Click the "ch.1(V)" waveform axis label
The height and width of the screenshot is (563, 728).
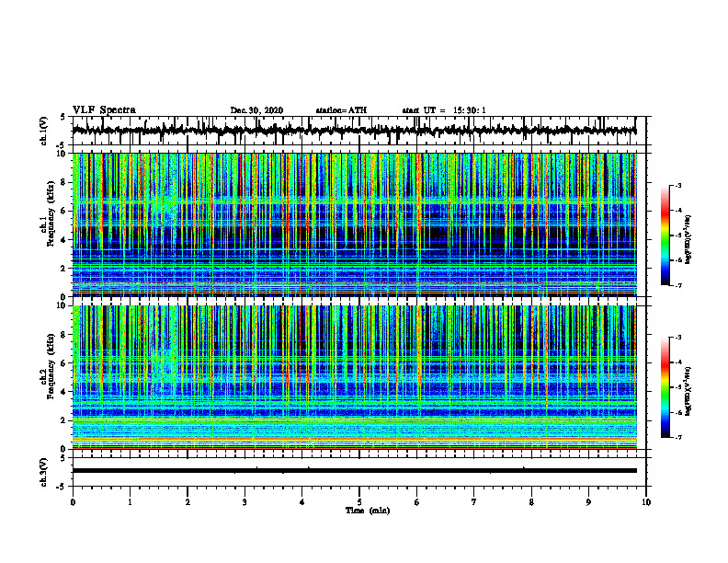(44, 131)
